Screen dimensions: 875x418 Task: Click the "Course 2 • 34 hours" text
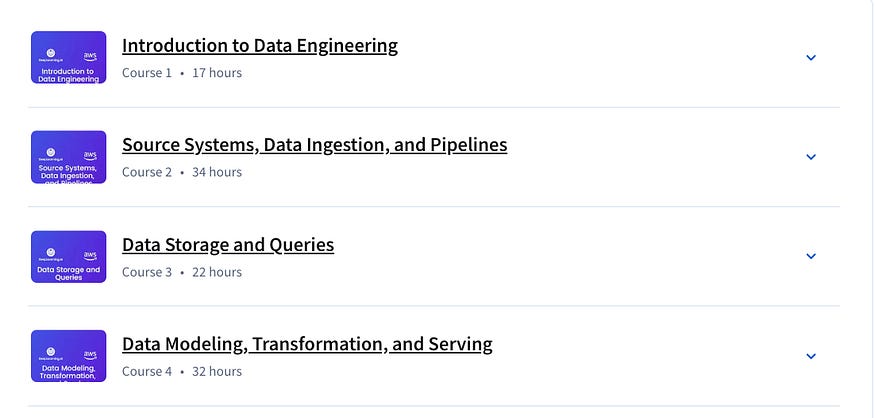click(182, 172)
